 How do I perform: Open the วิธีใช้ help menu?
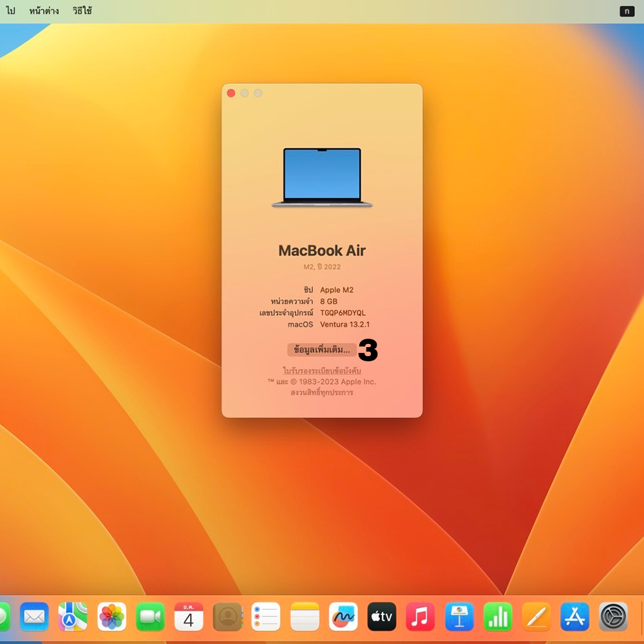82,11
